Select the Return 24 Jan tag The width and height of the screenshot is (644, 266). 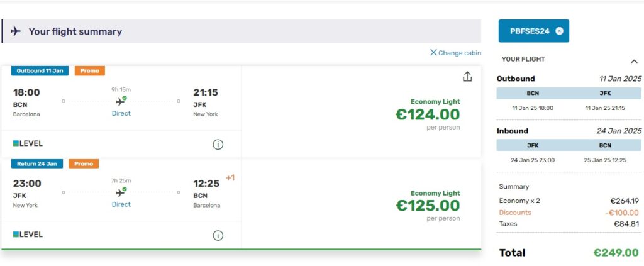pyautogui.click(x=37, y=164)
